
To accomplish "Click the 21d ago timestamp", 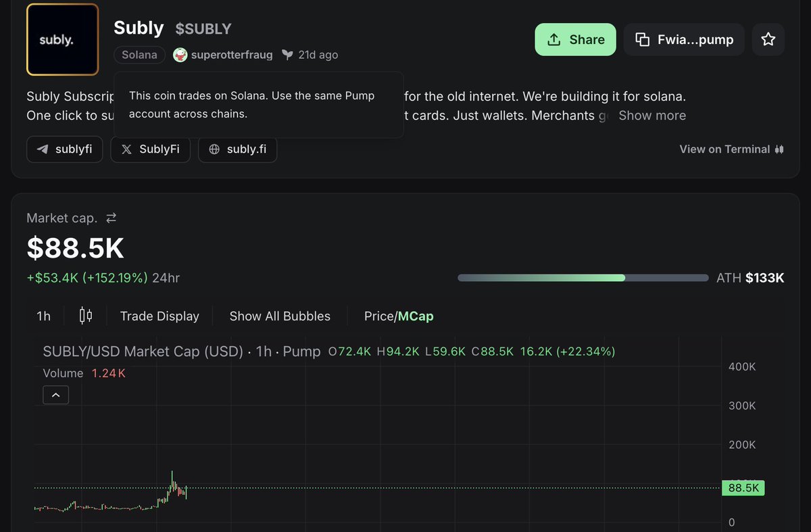I will [x=318, y=55].
